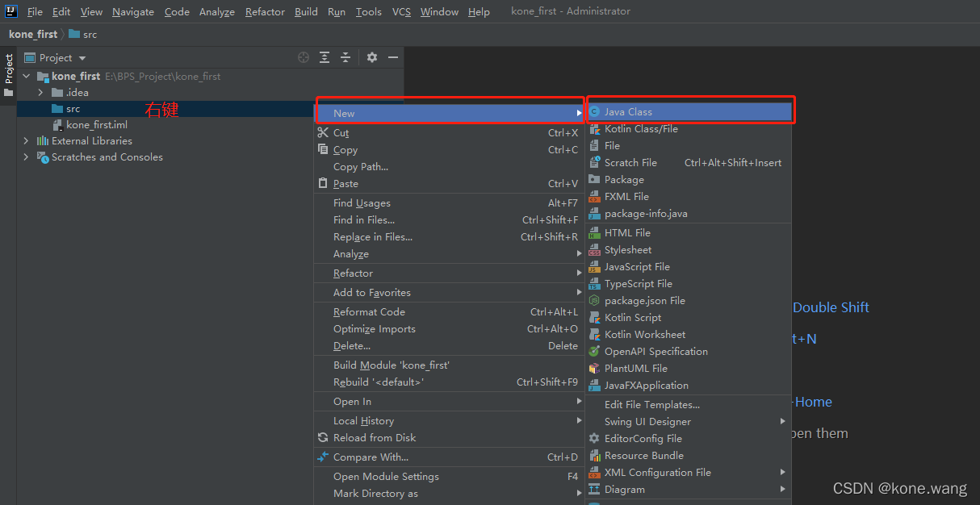Collapse the kone_first project root arrow
The height and width of the screenshot is (505, 980).
click(x=26, y=77)
